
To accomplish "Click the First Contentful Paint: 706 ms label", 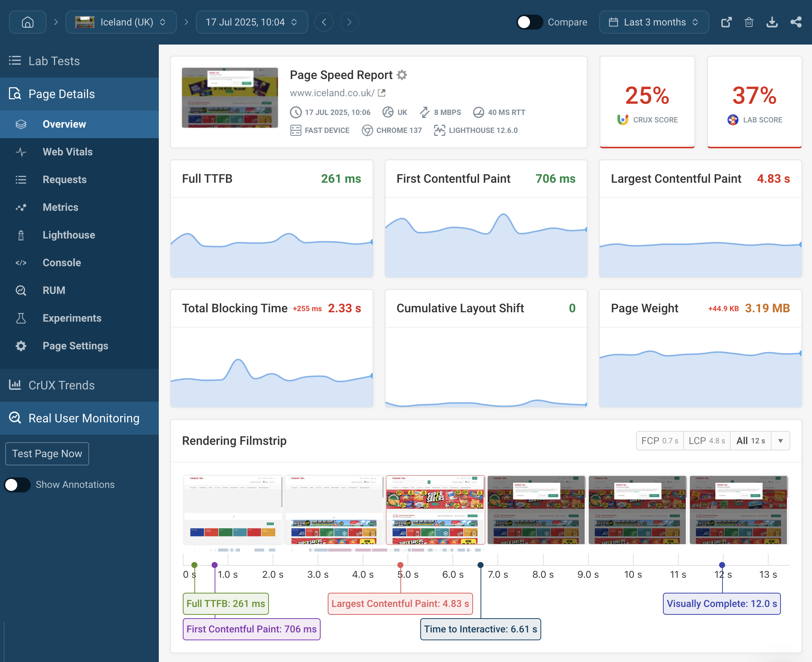I will (251, 629).
